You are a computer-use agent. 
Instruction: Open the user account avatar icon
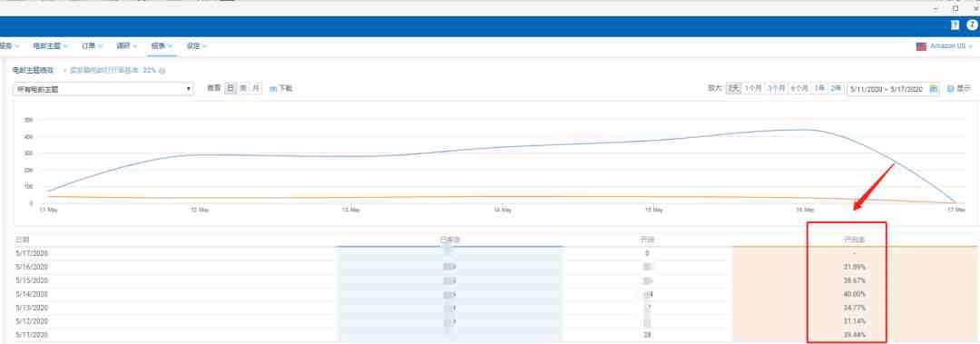[972, 25]
